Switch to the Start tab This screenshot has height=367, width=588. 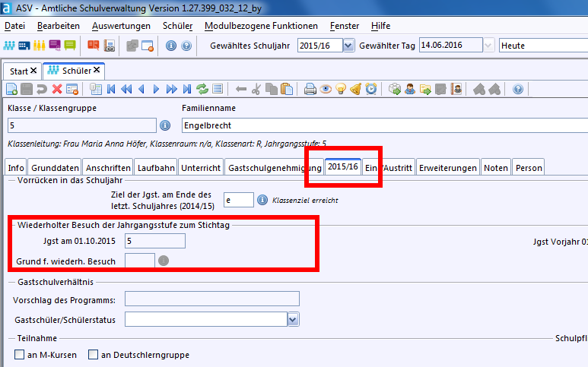pos(19,71)
